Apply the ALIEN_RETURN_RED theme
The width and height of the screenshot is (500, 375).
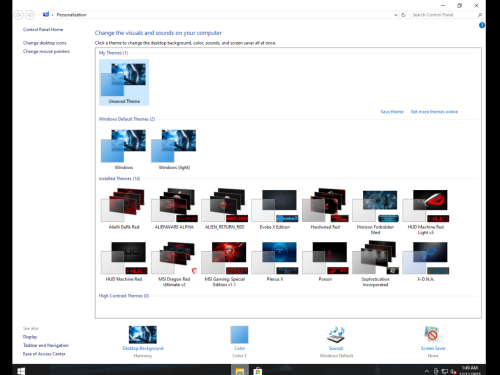pos(225,208)
